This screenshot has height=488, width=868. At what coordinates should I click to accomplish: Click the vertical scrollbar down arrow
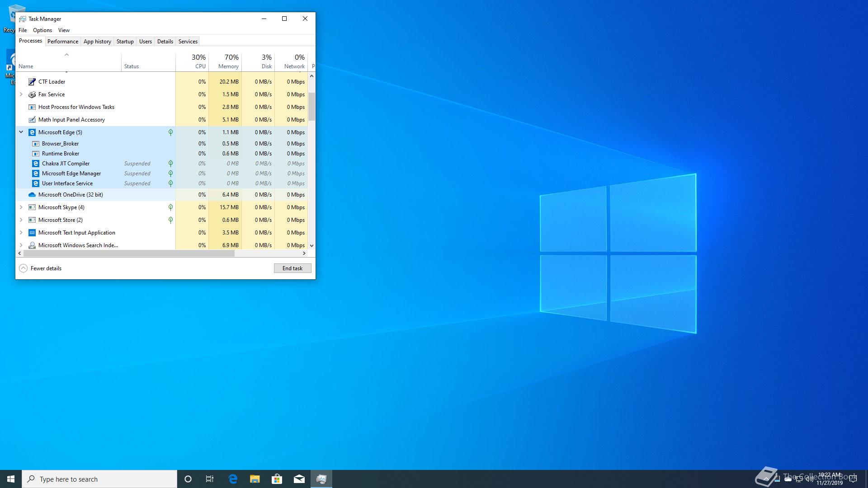click(x=311, y=246)
